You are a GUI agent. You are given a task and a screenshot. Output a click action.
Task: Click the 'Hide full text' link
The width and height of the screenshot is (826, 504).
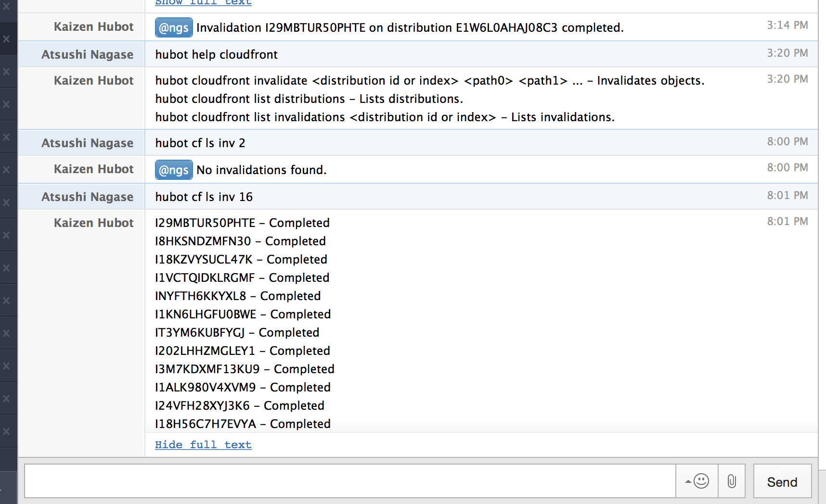203,444
